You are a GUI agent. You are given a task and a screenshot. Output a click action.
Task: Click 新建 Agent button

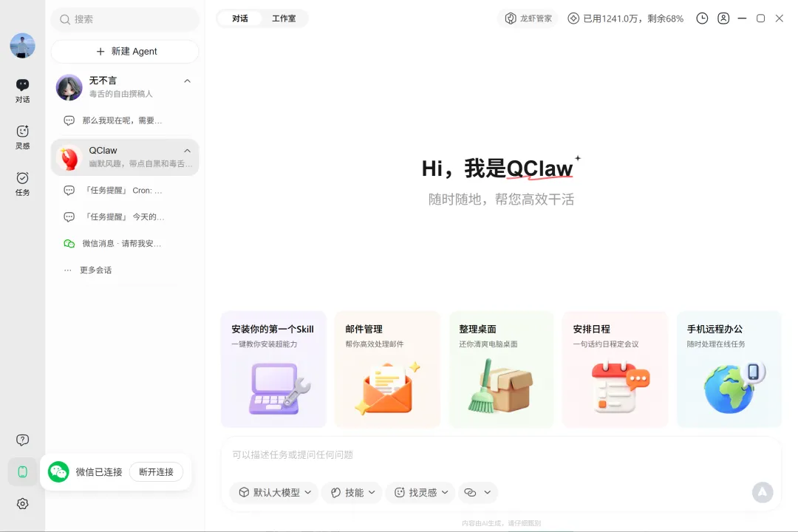(125, 52)
